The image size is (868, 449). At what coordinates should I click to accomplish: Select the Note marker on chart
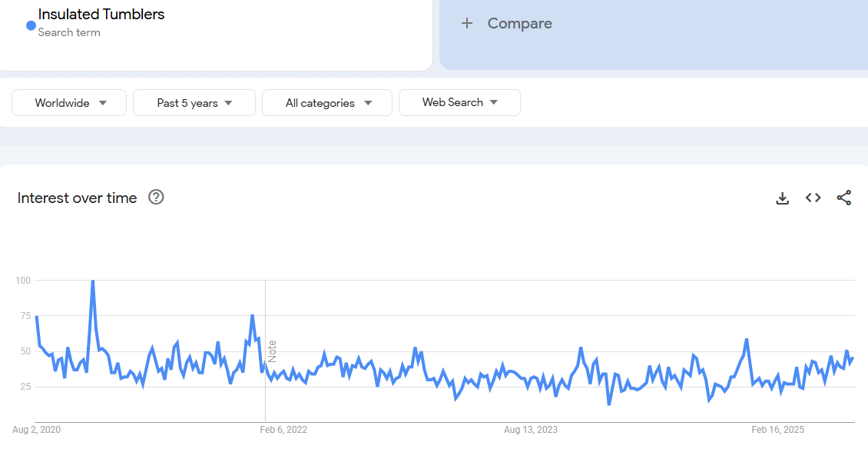click(x=272, y=351)
